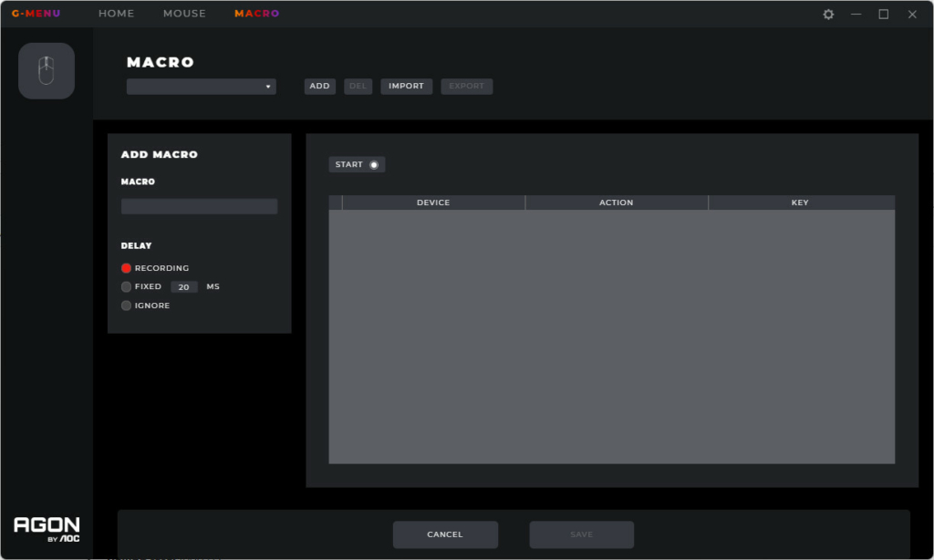Click the DEVICE column header
Screen dimensions: 934x560
pos(433,202)
